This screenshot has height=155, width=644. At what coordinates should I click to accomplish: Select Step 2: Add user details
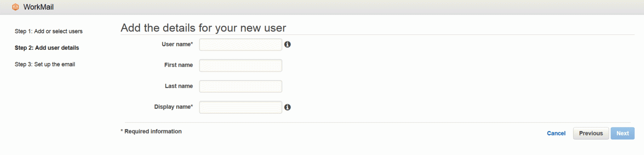(47, 48)
